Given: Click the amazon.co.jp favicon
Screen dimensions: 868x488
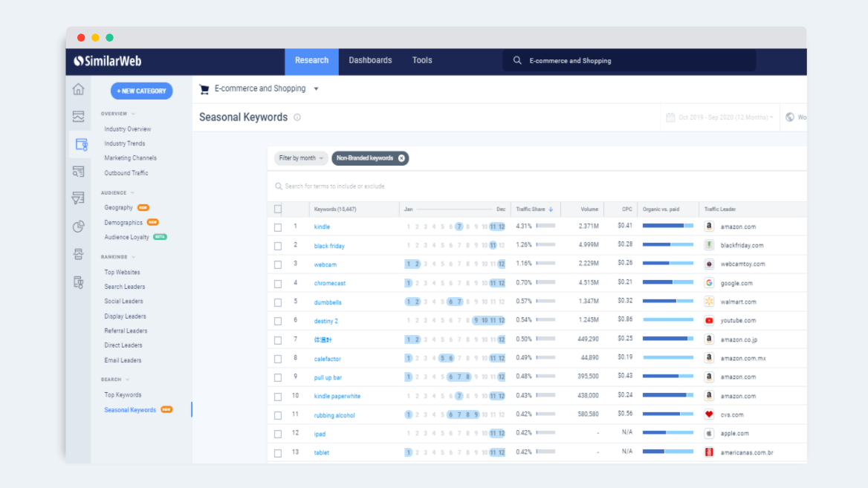Looking at the screenshot, I should point(709,339).
